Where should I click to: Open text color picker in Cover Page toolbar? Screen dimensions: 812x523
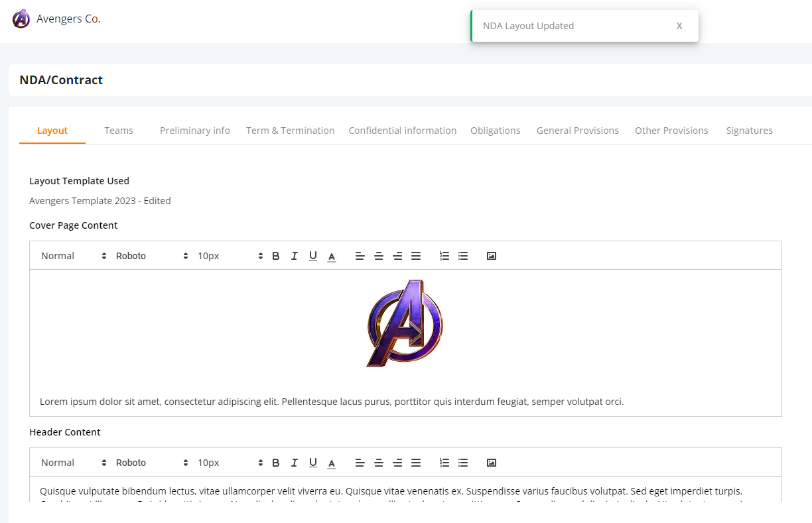pos(332,256)
